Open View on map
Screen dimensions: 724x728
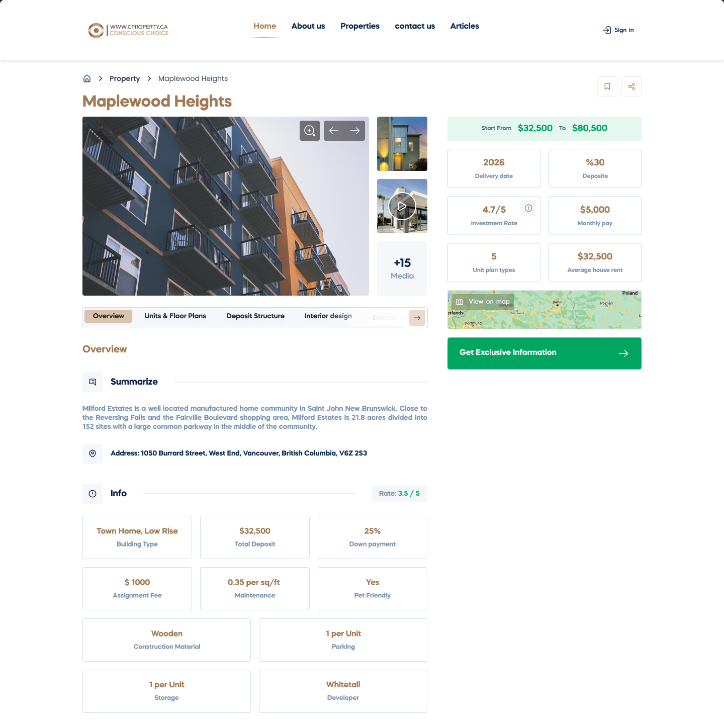pyautogui.click(x=483, y=302)
